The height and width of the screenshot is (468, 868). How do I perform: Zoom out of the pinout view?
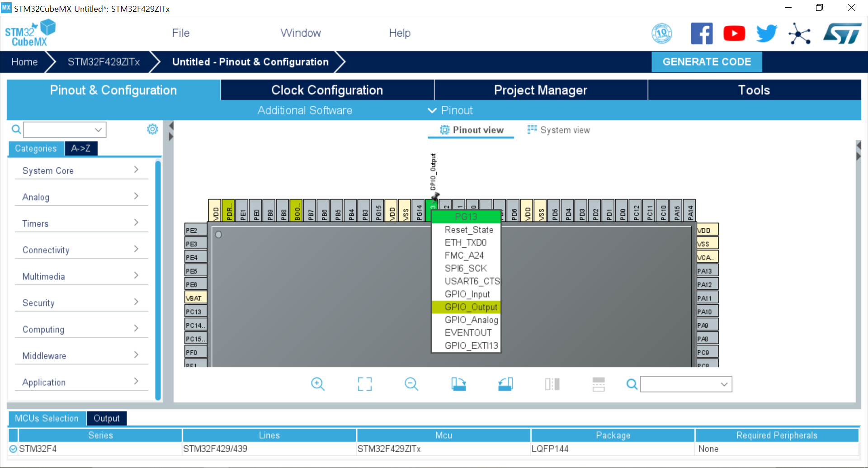[x=411, y=384]
